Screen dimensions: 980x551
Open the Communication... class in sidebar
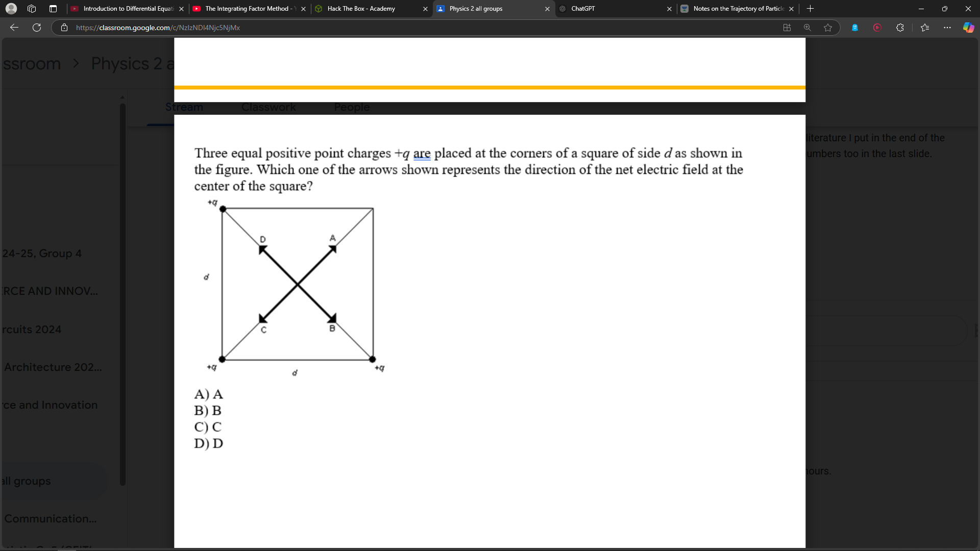click(51, 519)
